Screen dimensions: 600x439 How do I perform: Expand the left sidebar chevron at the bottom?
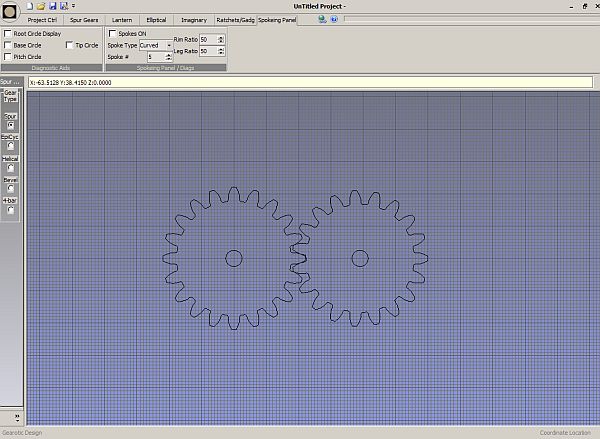click(17, 415)
